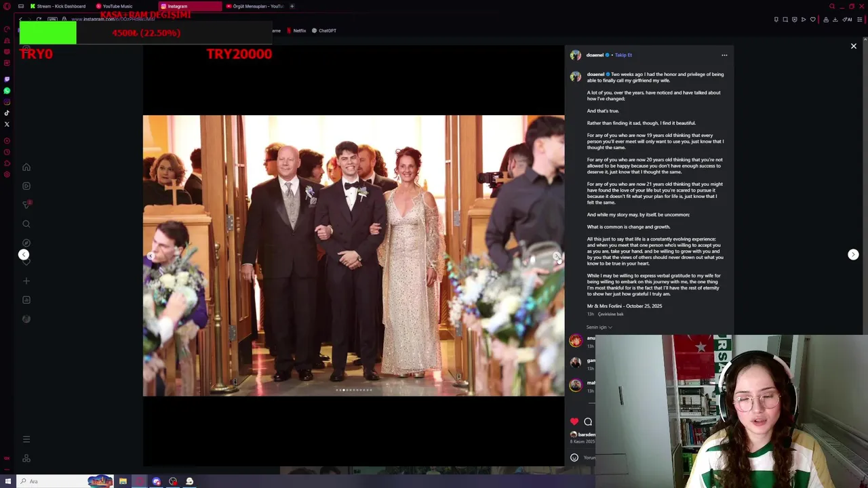The height and width of the screenshot is (488, 868).
Task: Open doaenel profile from post header
Action: (x=595, y=55)
